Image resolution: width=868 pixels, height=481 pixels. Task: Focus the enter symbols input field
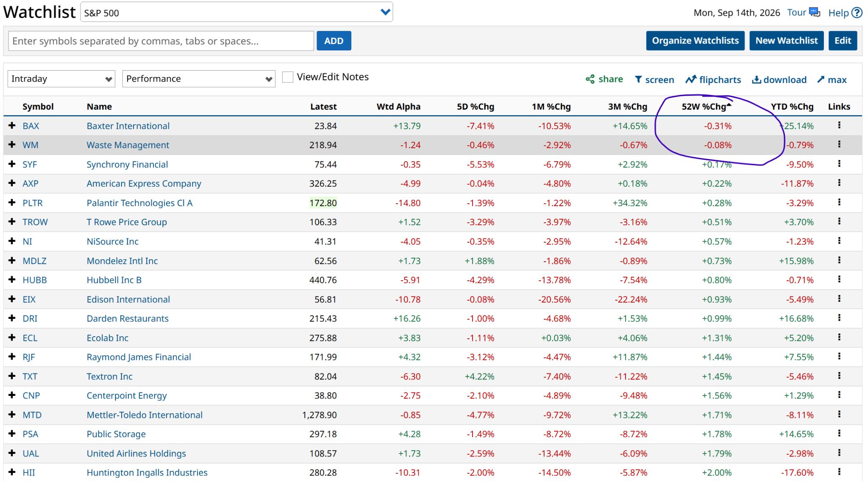[x=161, y=41]
